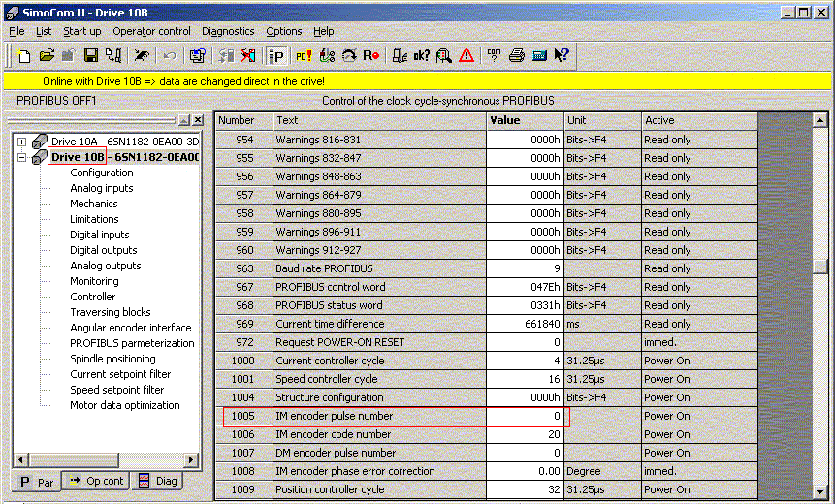Close the left navigation panel
Image resolution: width=835 pixels, height=504 pixels.
pyautogui.click(x=198, y=120)
